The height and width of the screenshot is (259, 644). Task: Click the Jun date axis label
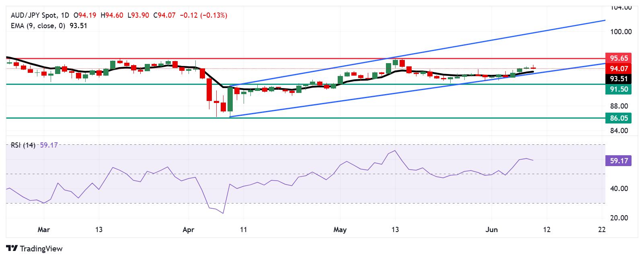(492, 230)
